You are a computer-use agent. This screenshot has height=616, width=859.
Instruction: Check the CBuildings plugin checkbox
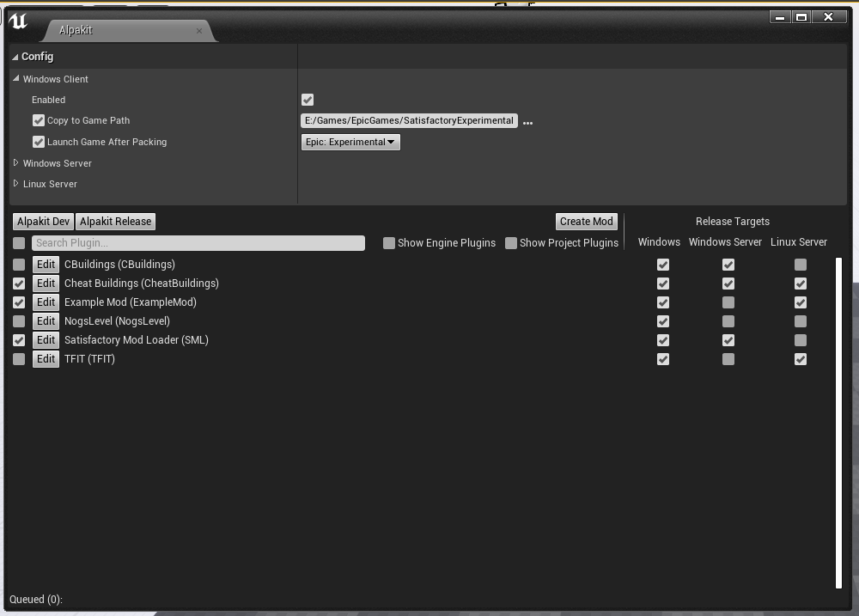pyautogui.click(x=19, y=265)
